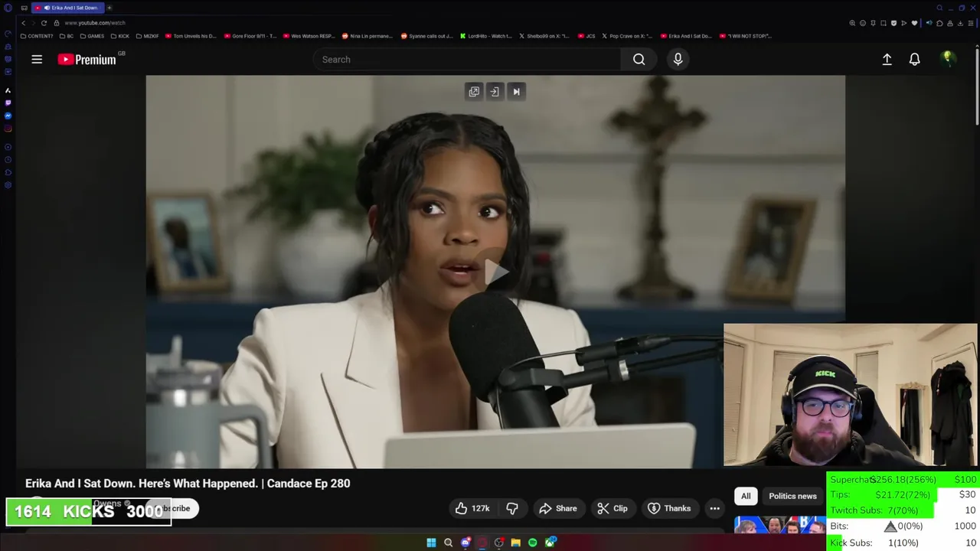980x551 pixels.
Task: Submit search with magnifier button
Action: click(x=639, y=59)
